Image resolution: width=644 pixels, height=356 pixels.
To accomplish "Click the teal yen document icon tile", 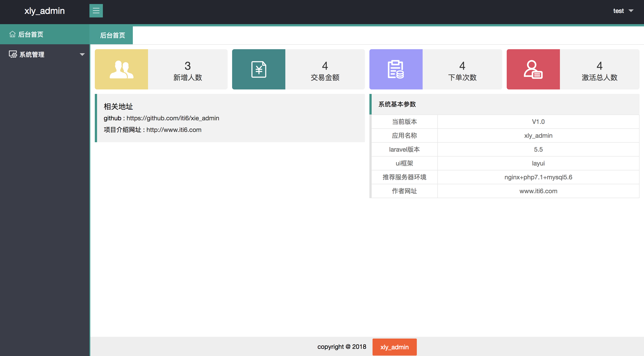I will (258, 69).
